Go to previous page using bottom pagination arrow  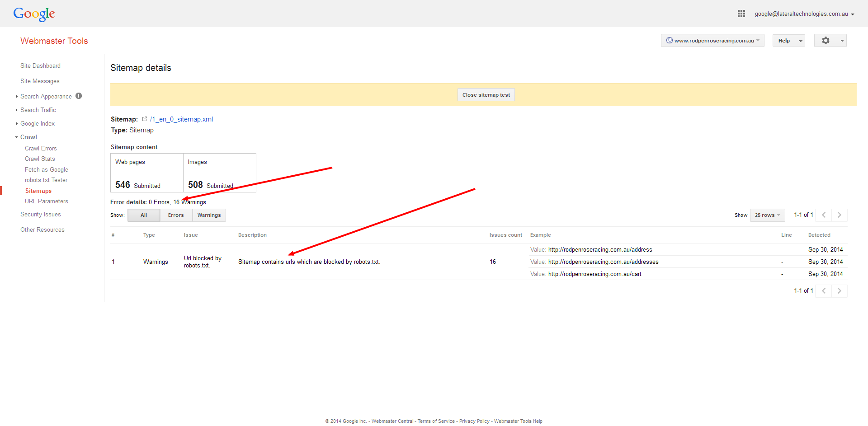[x=824, y=291]
